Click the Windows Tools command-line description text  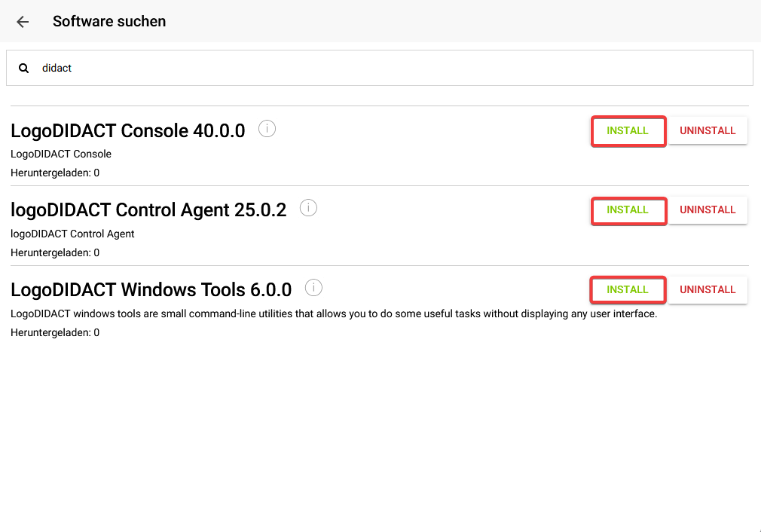pos(334,313)
